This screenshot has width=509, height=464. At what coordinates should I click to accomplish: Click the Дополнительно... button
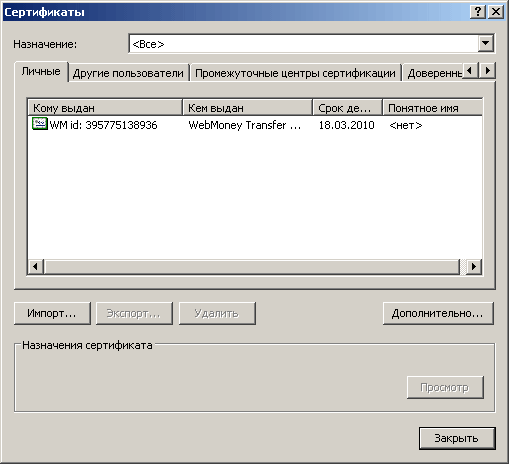pos(438,313)
